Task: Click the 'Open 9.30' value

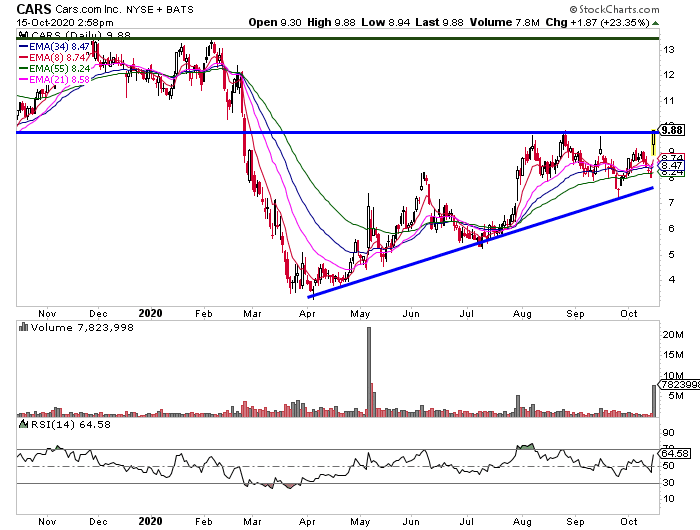Action: coord(275,22)
